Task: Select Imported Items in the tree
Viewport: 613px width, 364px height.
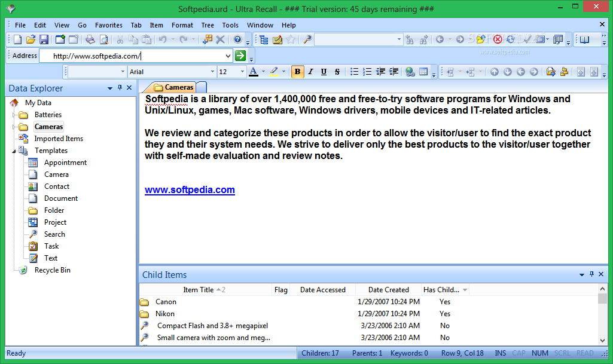Action: [x=59, y=139]
